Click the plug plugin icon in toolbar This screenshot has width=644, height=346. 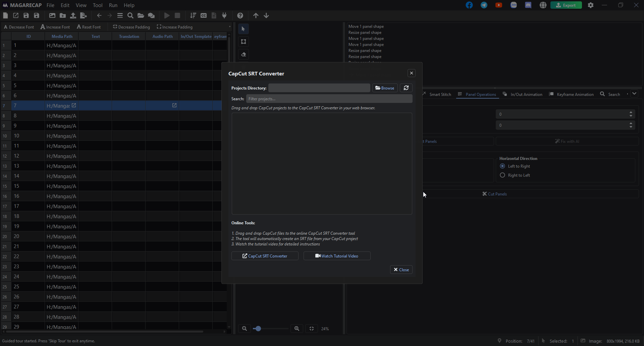pyautogui.click(x=224, y=15)
